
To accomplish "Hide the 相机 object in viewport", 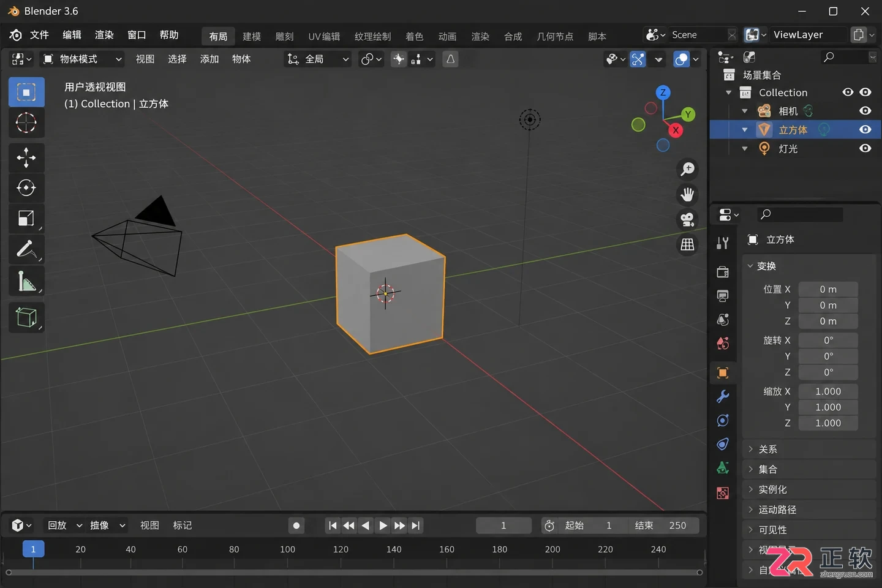I will (x=865, y=111).
